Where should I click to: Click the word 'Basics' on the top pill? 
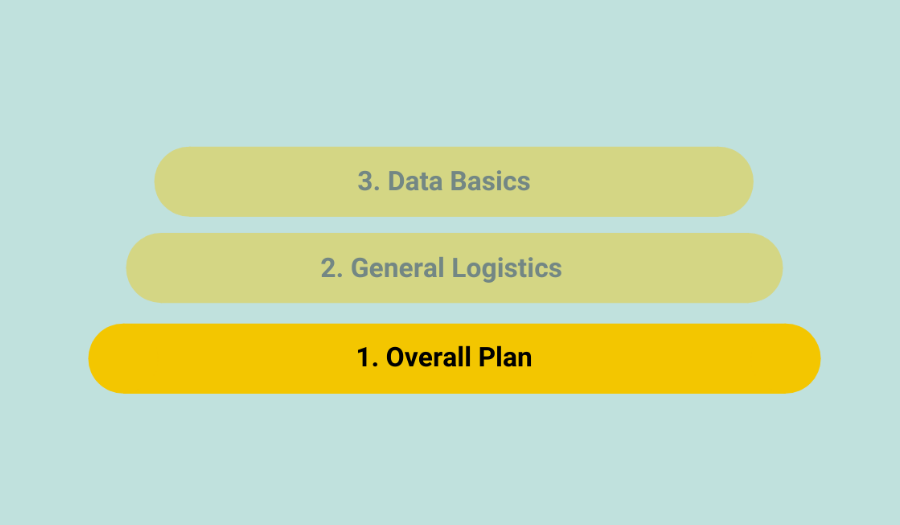490,182
